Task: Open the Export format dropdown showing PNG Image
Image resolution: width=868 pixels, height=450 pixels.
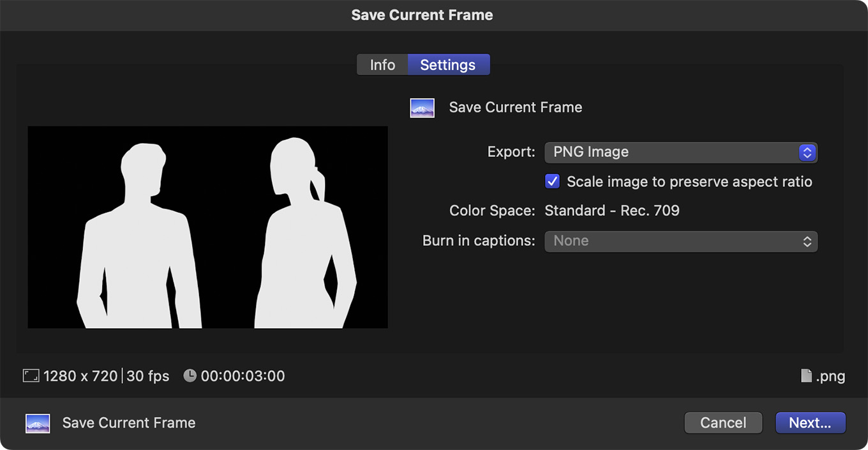Action: point(680,153)
